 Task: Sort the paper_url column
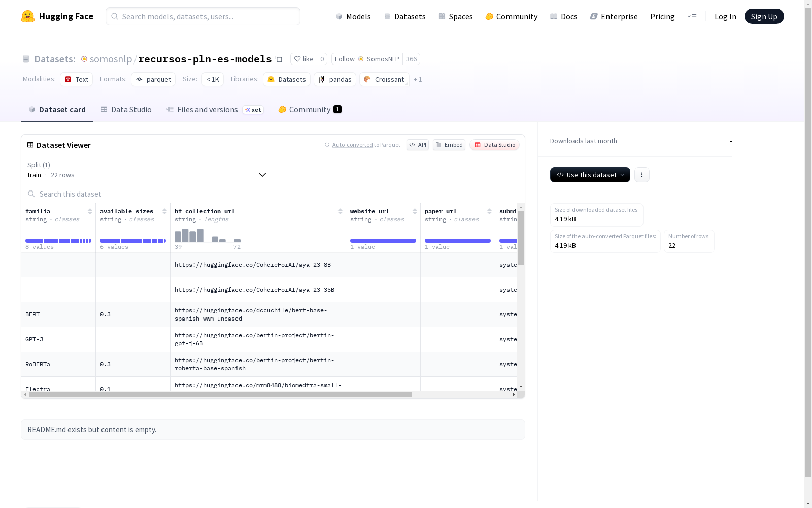coord(489,211)
